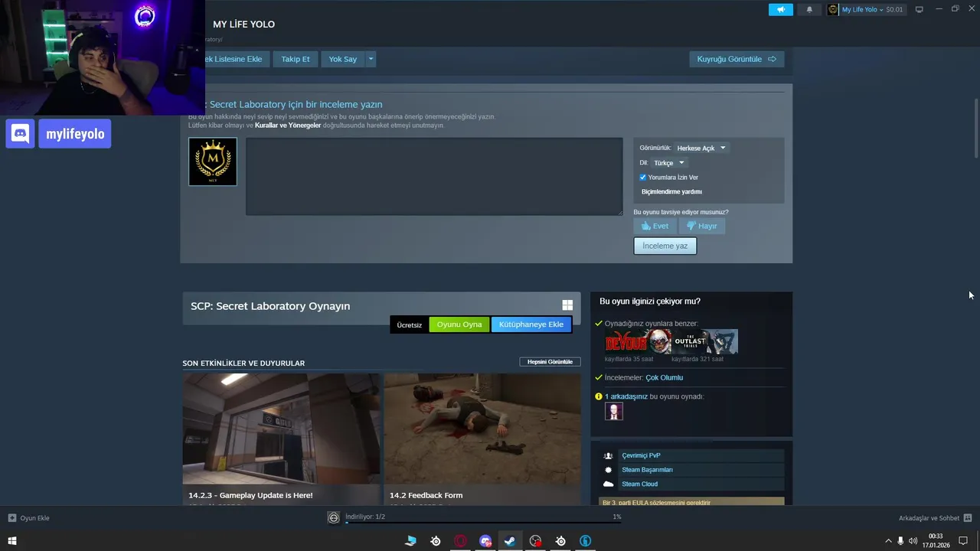Open the Biçimlendirme yardımı link
Screen dimensions: 980x551
tap(671, 192)
